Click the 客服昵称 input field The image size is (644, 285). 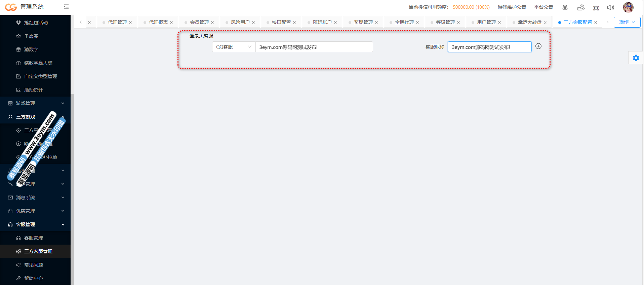(x=489, y=47)
